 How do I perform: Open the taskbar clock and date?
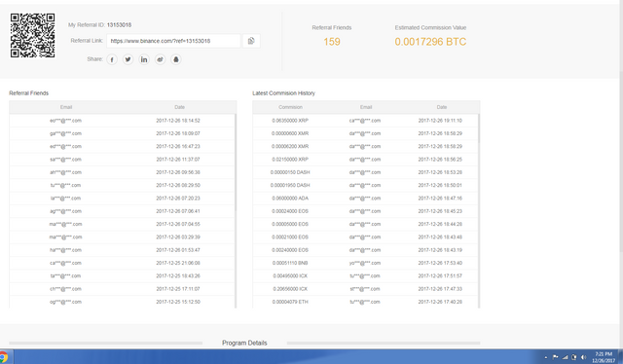[604, 357]
